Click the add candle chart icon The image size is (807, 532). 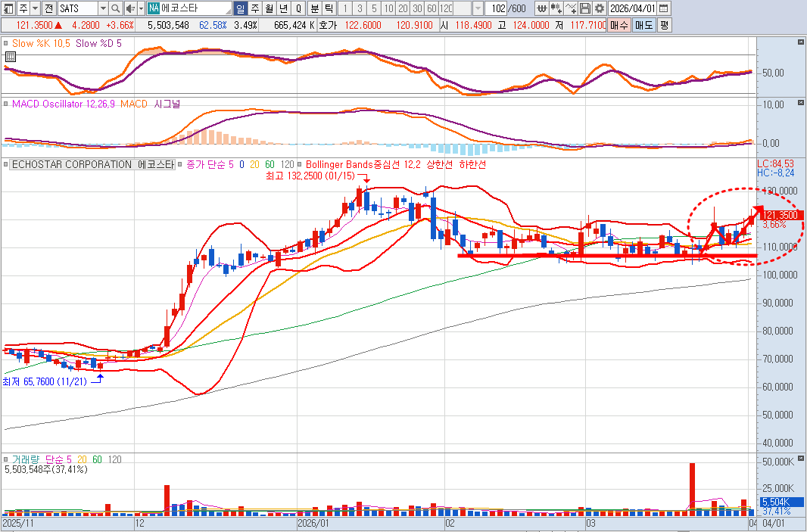(x=556, y=8)
